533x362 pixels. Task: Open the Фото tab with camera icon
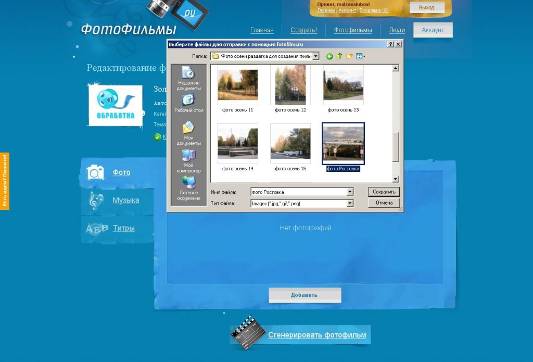(117, 172)
